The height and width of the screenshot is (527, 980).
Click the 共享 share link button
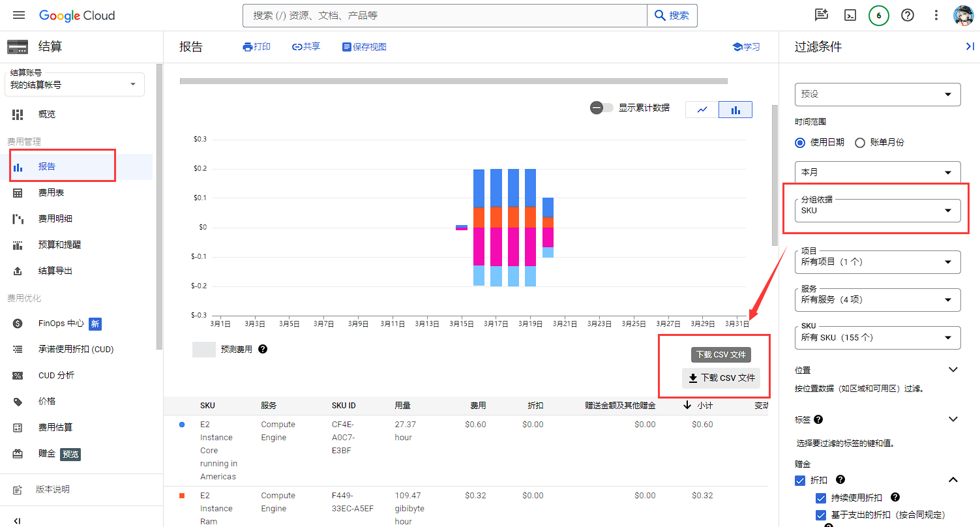[x=306, y=47]
